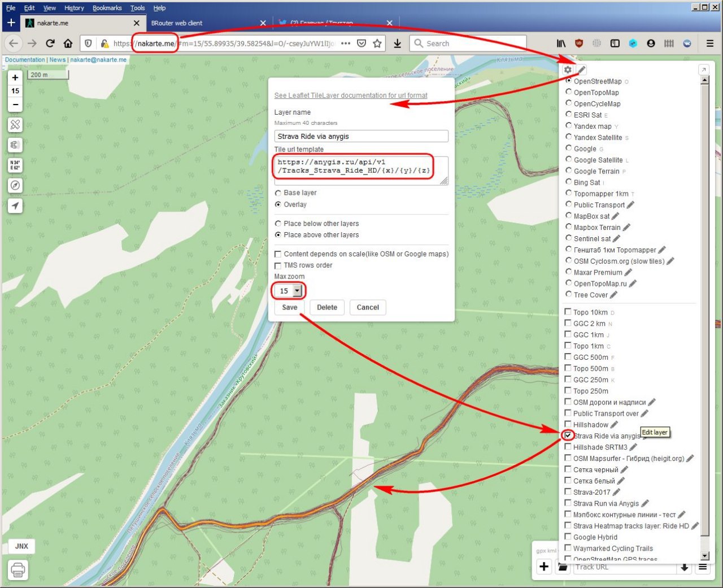723x588 pixels.
Task: Open Leaflet TileLayer documentation link
Action: [x=351, y=95]
